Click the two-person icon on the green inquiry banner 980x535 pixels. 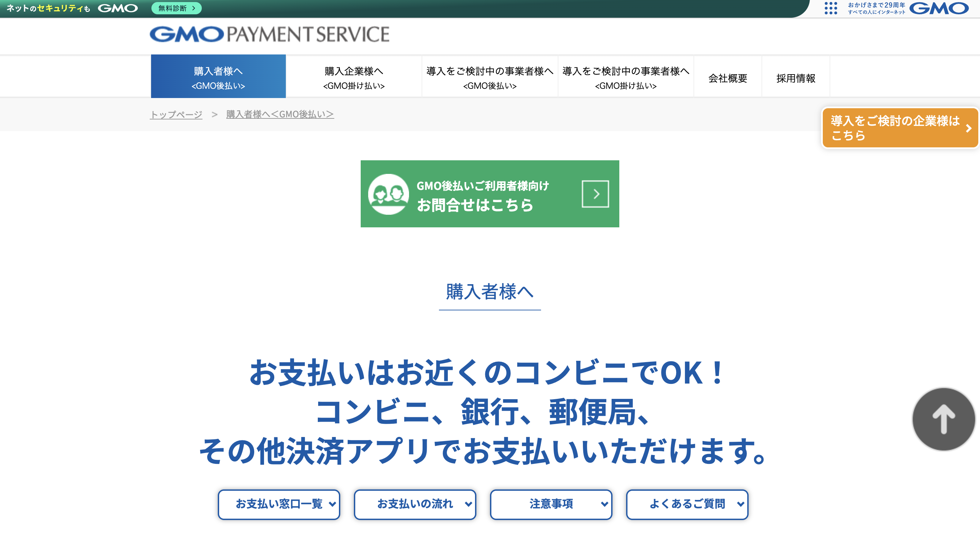click(x=388, y=194)
